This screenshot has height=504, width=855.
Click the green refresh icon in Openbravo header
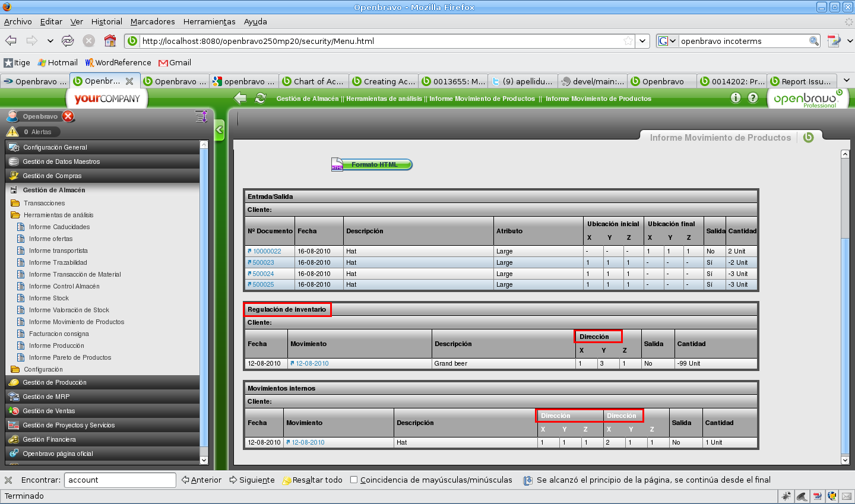pyautogui.click(x=260, y=99)
